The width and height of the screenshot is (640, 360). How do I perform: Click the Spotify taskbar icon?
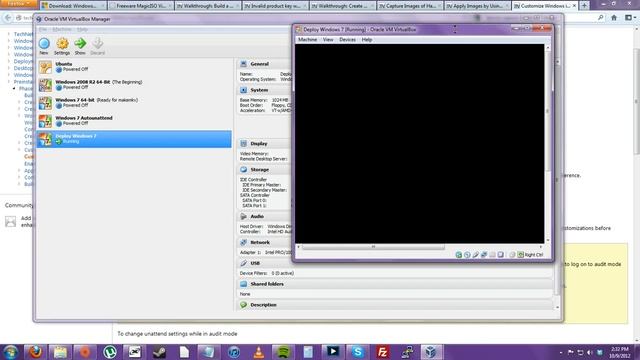point(283,352)
